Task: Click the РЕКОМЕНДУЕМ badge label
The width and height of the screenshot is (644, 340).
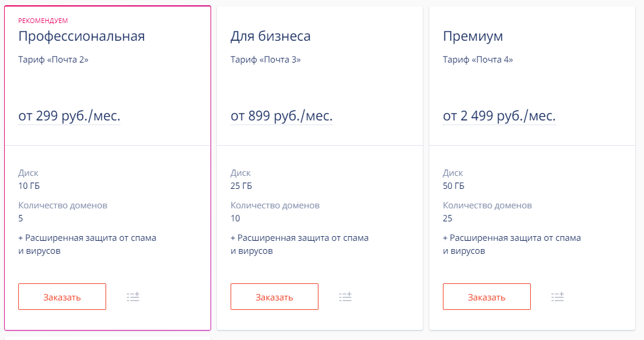Action: tap(42, 21)
